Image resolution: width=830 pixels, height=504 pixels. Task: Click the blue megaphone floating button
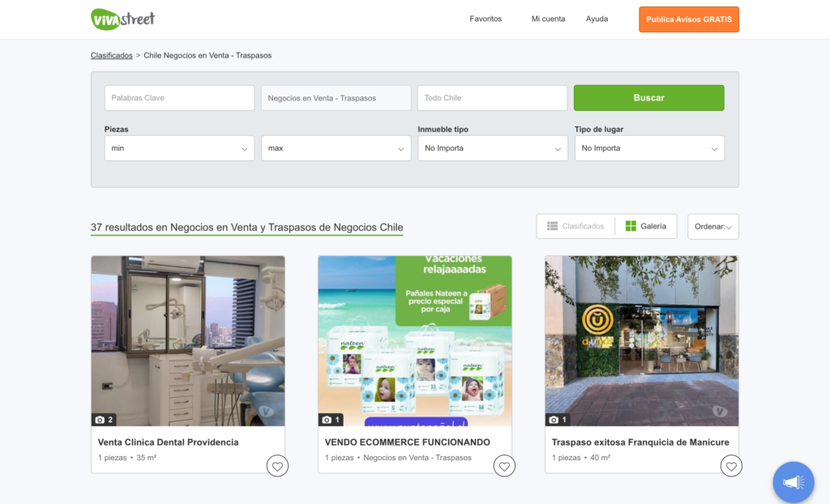793,482
